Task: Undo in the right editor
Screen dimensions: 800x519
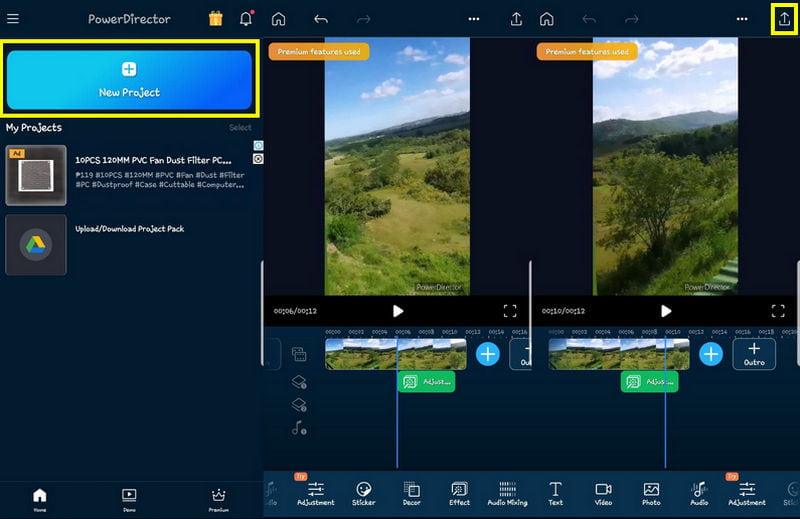Action: coord(589,19)
